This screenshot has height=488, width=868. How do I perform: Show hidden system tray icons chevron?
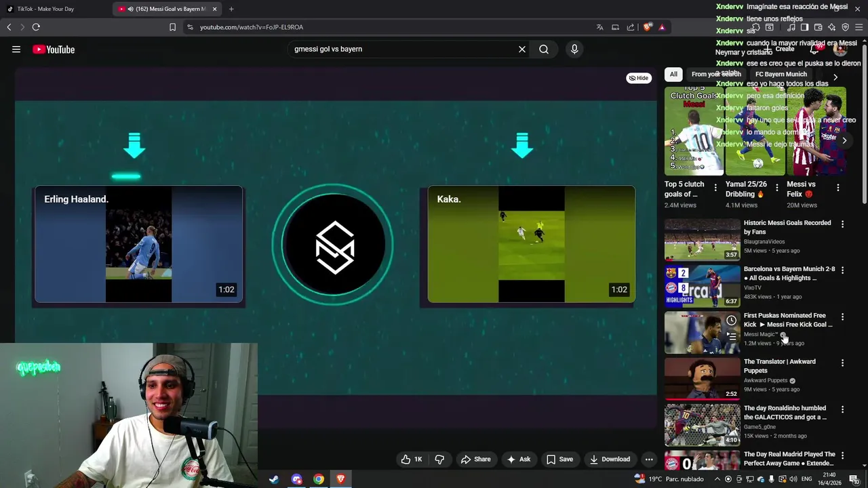click(x=717, y=479)
